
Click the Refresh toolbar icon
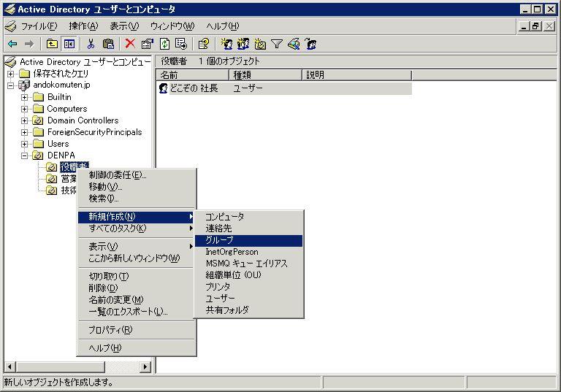[164, 44]
